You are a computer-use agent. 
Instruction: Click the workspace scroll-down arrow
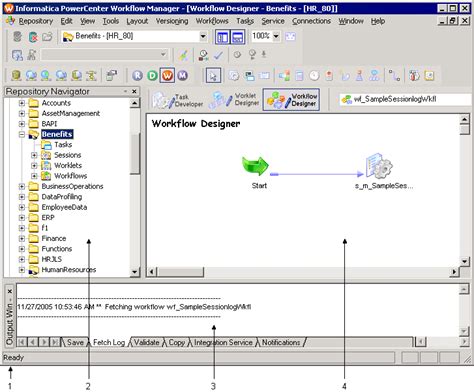coord(464,262)
